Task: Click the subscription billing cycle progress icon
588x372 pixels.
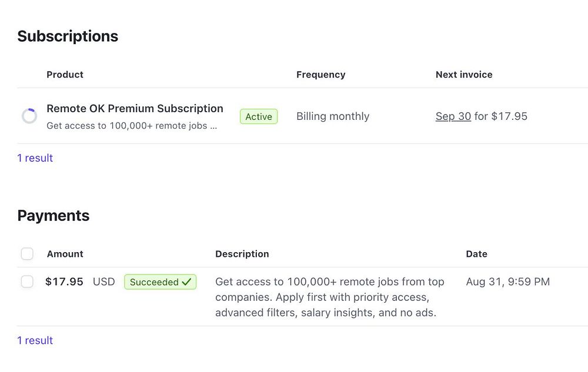Action: pyautogui.click(x=29, y=116)
